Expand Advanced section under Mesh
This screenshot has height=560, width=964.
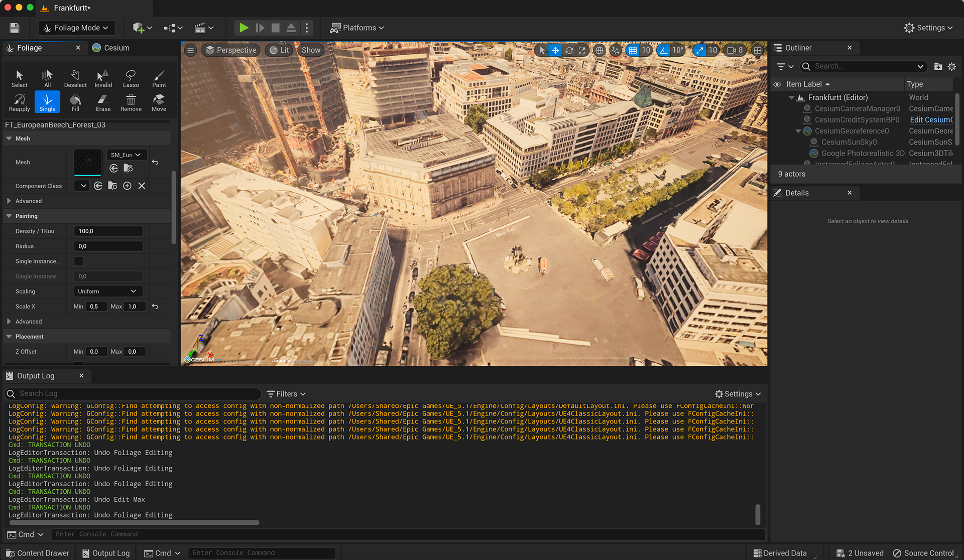click(x=9, y=201)
